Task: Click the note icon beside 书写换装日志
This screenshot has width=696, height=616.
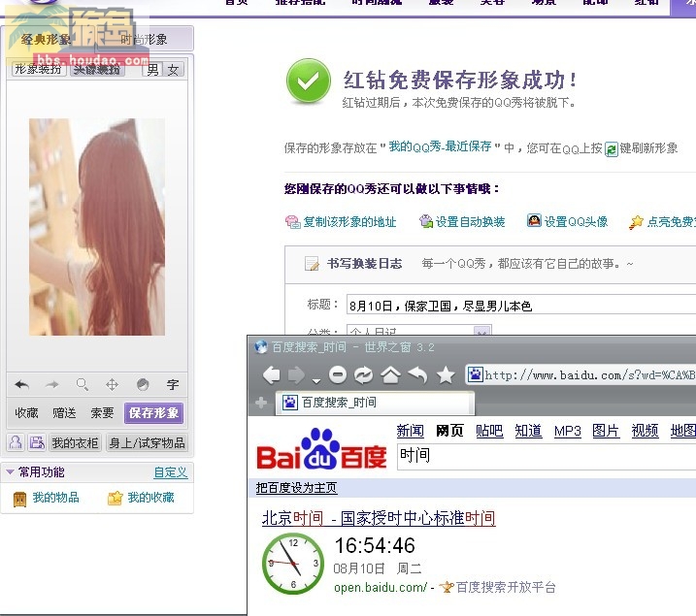Action: tap(312, 264)
